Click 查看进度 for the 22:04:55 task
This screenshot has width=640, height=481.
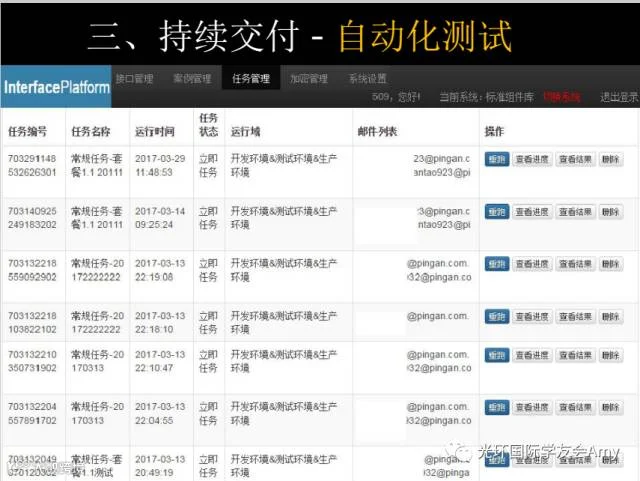tap(532, 408)
